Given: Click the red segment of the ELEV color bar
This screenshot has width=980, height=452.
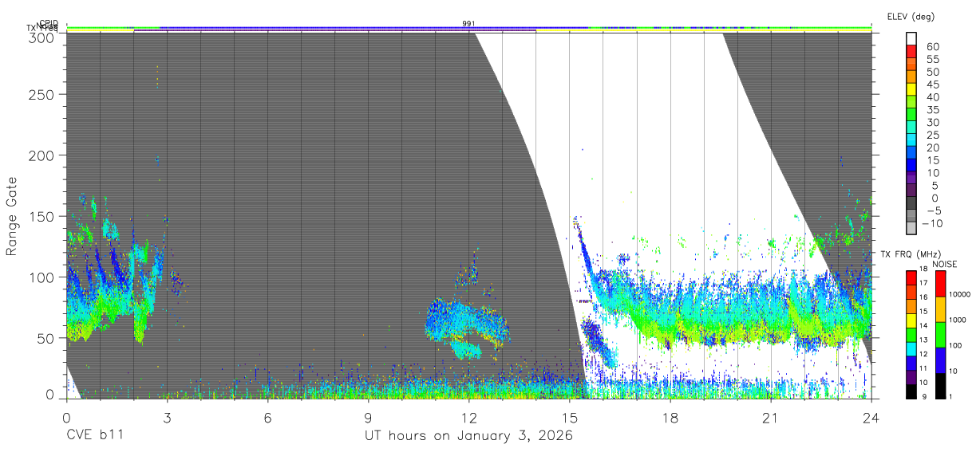Looking at the screenshot, I should tap(911, 50).
